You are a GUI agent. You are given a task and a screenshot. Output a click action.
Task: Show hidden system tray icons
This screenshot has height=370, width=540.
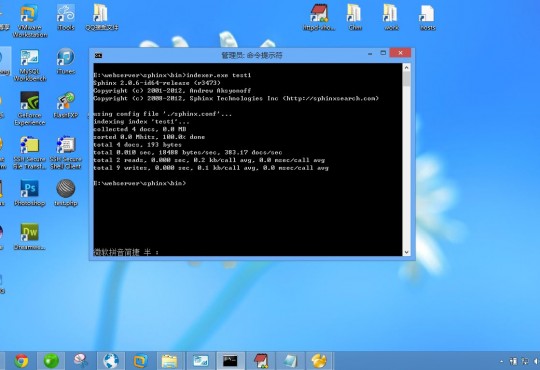[x=501, y=361]
